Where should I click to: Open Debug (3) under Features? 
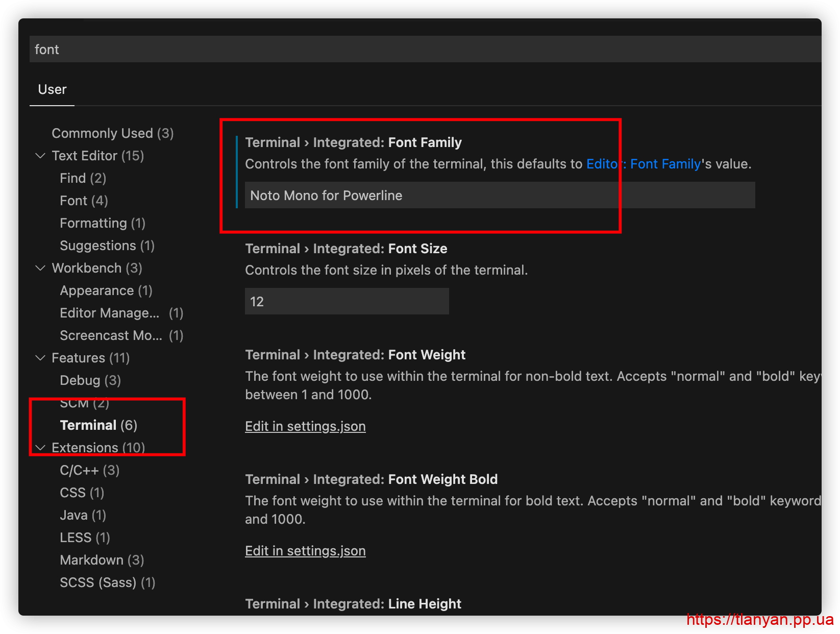tap(90, 380)
